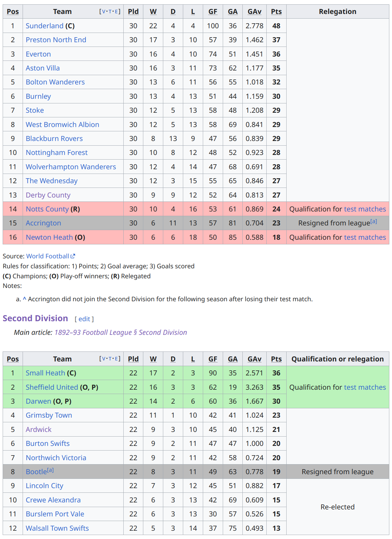Open the Stoke team link

[35, 110]
